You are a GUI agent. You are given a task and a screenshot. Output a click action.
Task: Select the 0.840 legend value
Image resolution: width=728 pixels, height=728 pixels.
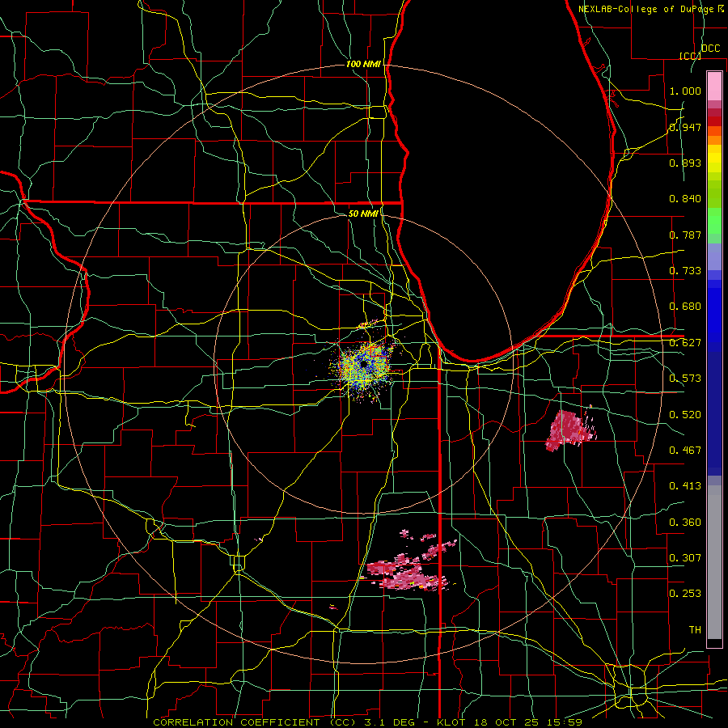(x=685, y=199)
